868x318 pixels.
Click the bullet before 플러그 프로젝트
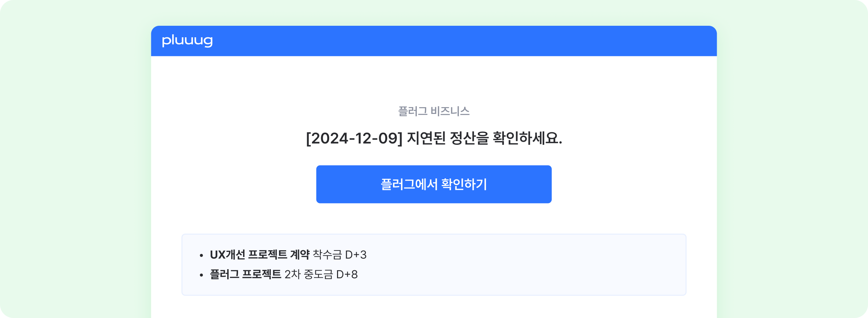click(x=201, y=275)
